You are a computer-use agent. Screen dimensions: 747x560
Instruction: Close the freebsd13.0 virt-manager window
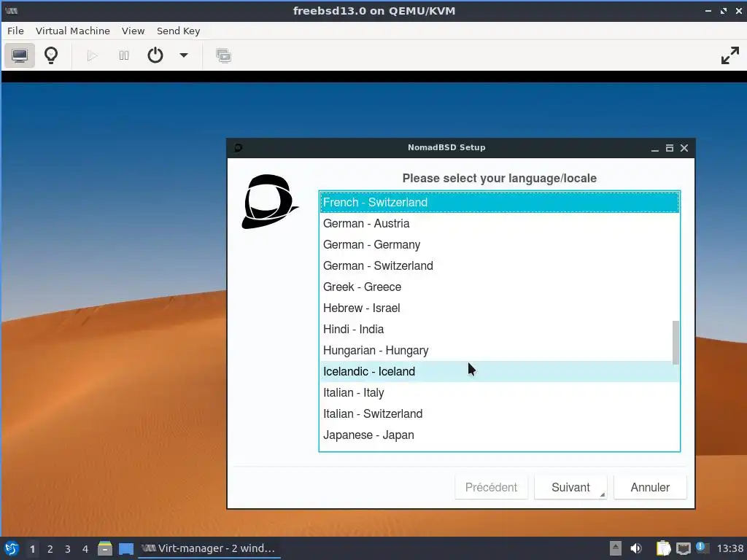tap(738, 10)
